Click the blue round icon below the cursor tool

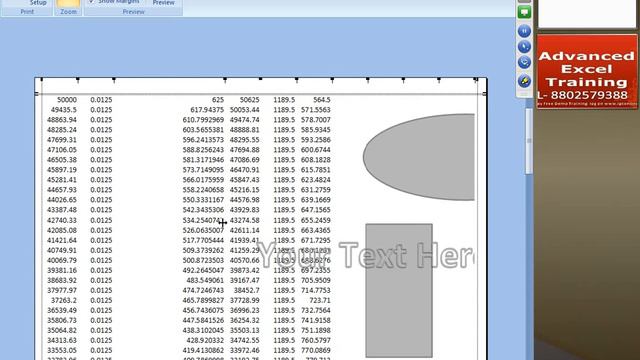(x=524, y=62)
